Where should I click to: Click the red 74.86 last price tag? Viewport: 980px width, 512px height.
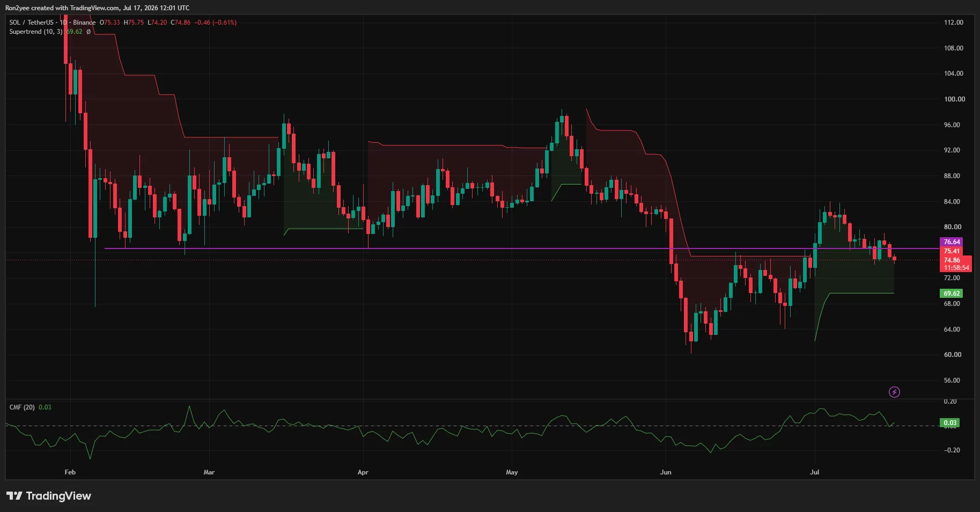(952, 260)
